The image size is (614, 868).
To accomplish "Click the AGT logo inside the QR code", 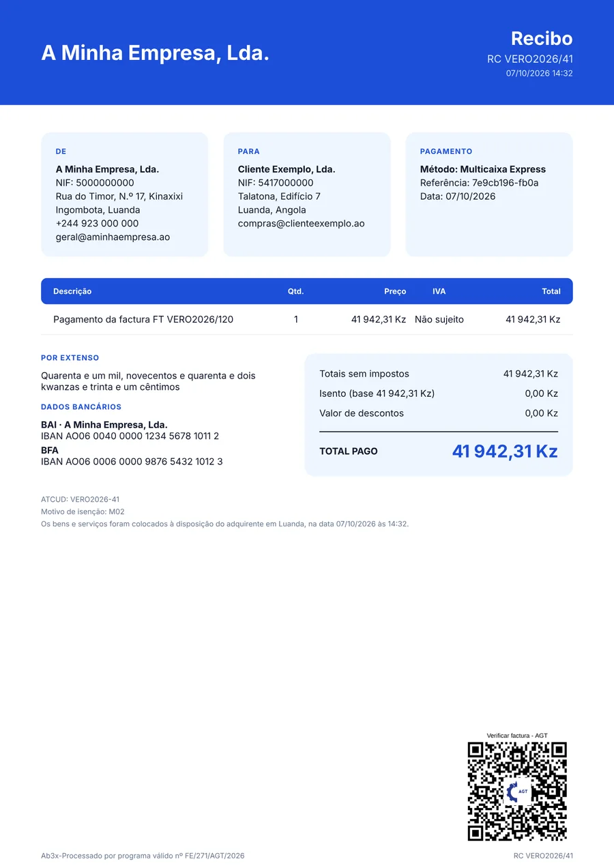I will pos(518,792).
